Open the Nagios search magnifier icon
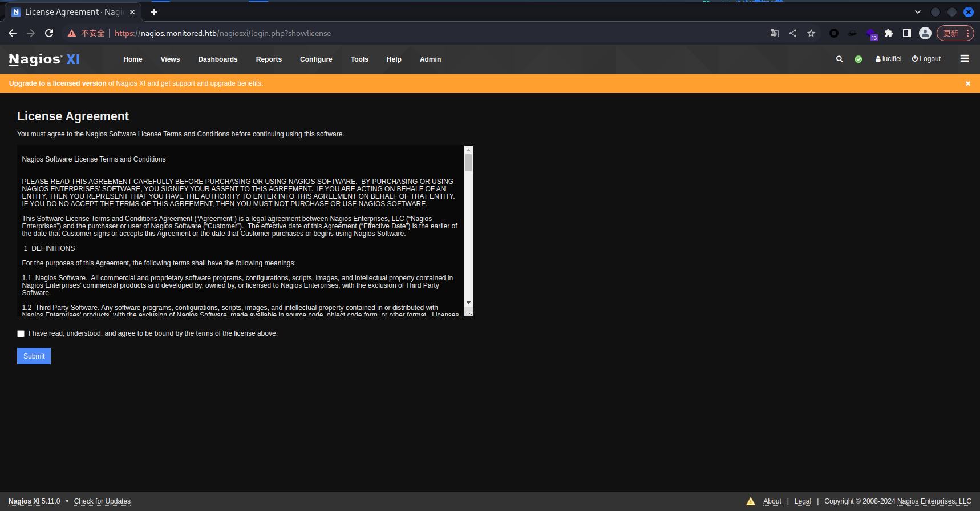 coord(840,59)
